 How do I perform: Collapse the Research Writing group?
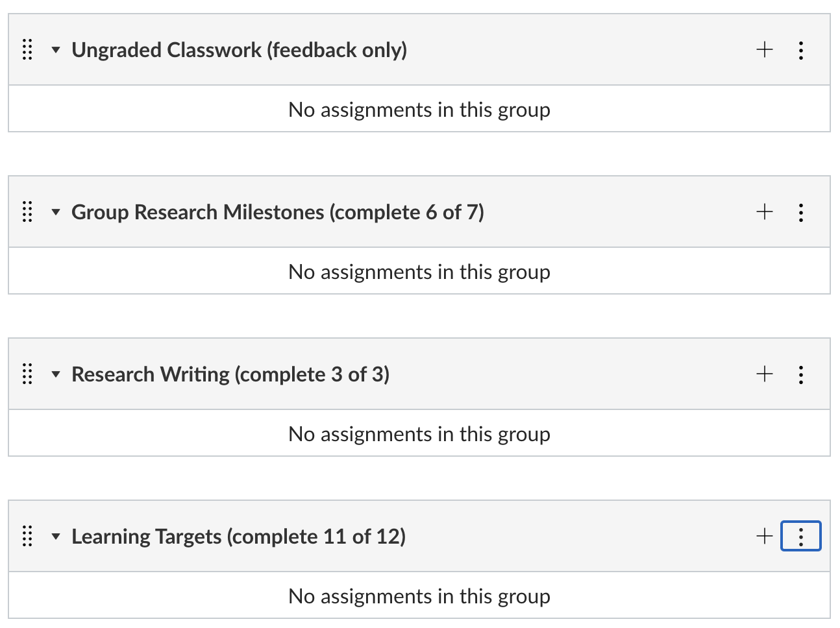(56, 374)
